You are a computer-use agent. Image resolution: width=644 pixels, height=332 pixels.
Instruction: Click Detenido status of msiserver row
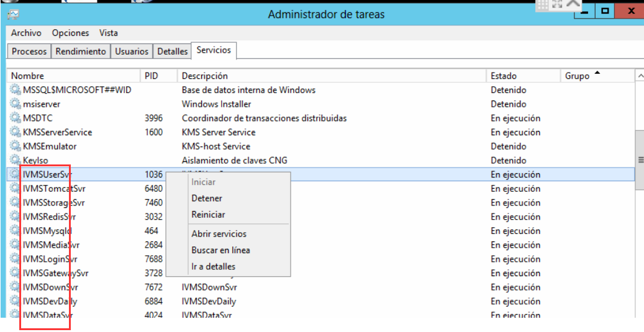coord(509,104)
